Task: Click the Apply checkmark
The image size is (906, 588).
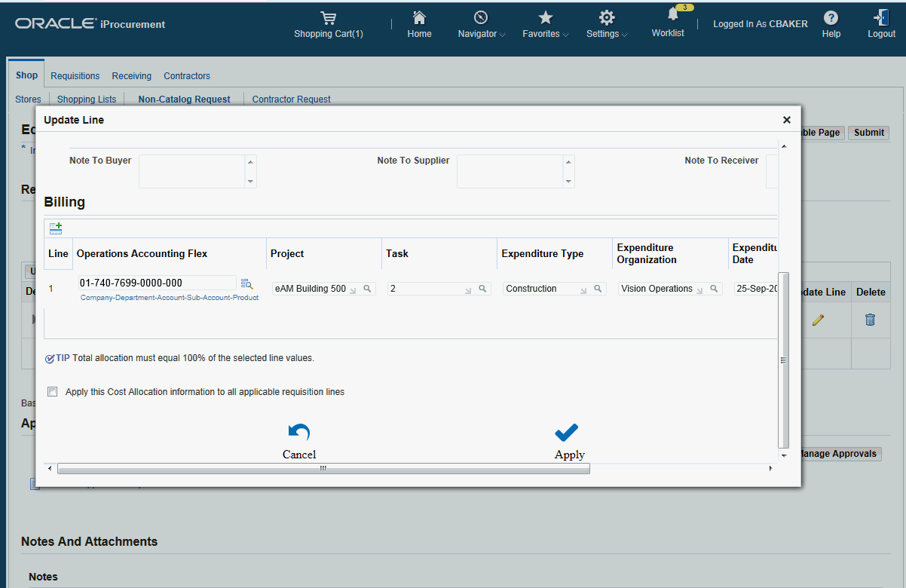Action: tap(566, 432)
